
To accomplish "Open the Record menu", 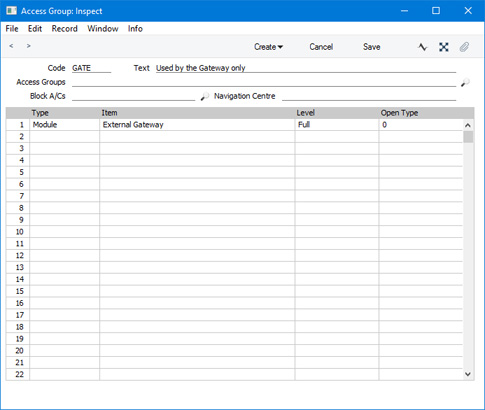I will (x=65, y=29).
